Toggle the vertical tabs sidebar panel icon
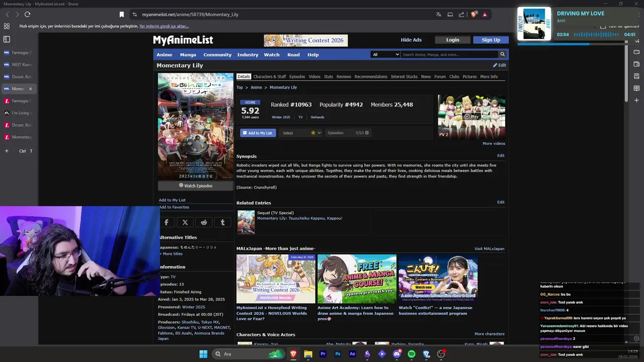The image size is (644, 362). [x=7, y=39]
